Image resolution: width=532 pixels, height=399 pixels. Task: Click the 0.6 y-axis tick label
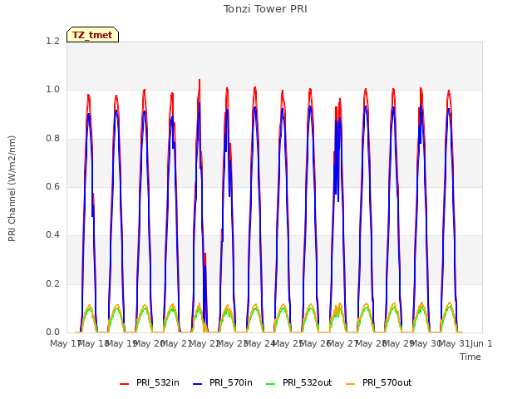[x=52, y=186]
